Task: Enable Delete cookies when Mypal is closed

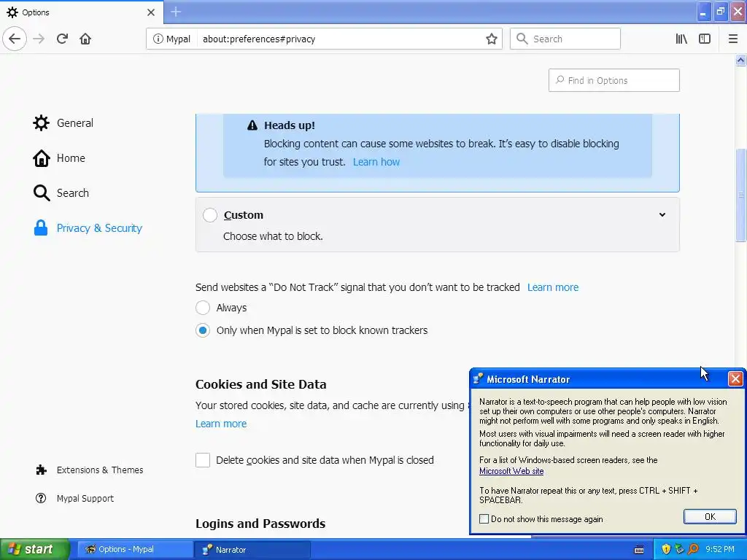Action: point(203,460)
